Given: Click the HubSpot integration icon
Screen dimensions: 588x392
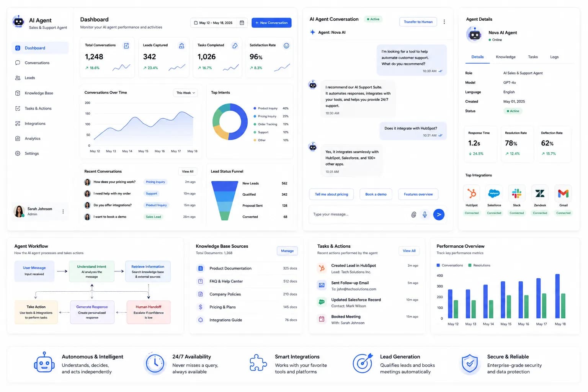Looking at the screenshot, I should [x=472, y=194].
